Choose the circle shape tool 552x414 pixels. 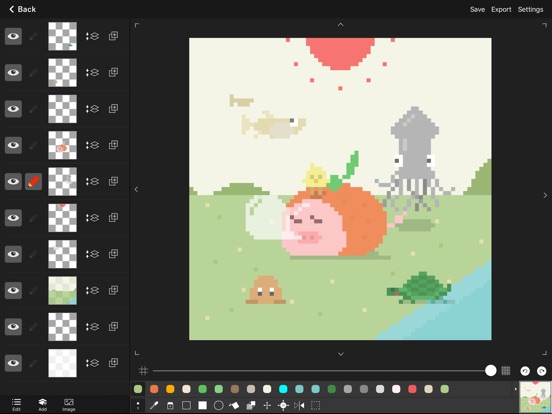(219, 406)
